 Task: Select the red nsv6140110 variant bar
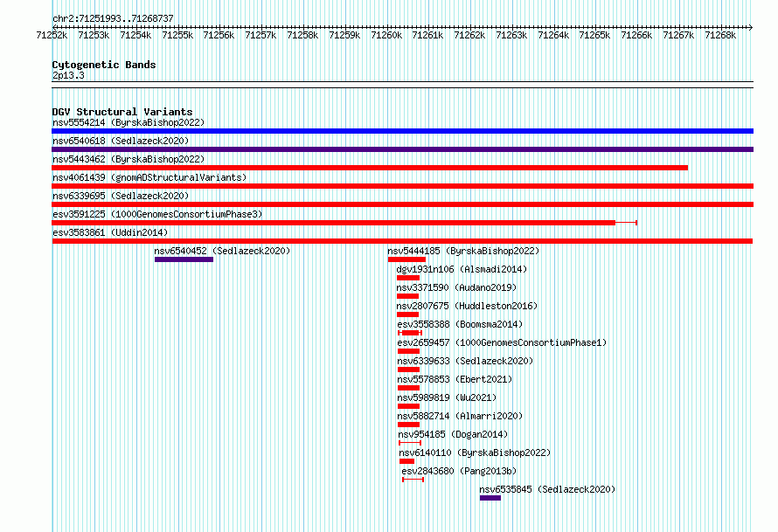[x=406, y=461]
